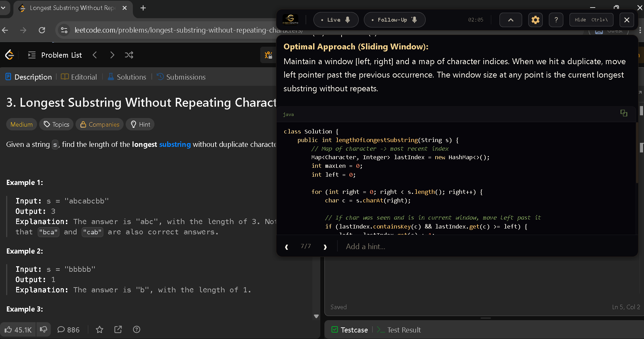Share the problem via share icon

118,330
